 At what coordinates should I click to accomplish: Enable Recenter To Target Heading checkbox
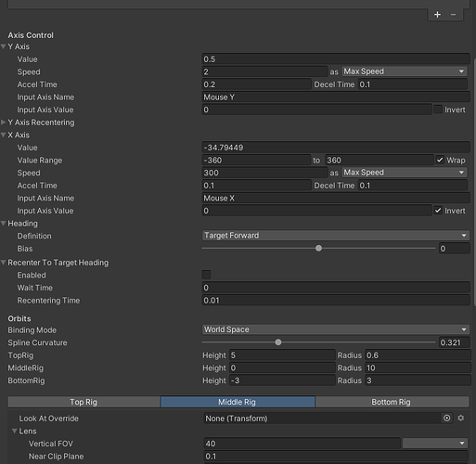coord(206,275)
